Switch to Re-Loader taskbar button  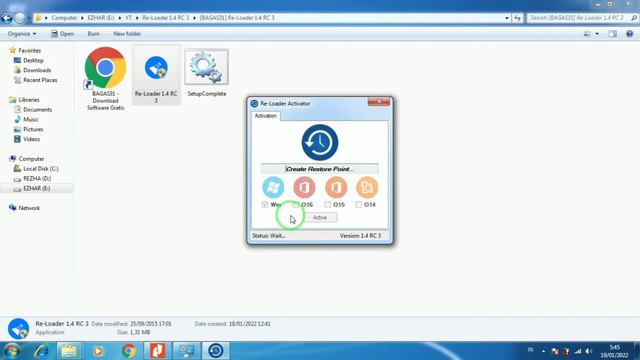click(216, 351)
